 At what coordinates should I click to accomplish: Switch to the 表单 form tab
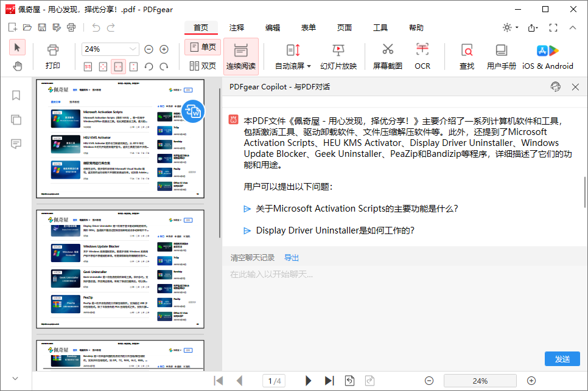[x=309, y=28]
